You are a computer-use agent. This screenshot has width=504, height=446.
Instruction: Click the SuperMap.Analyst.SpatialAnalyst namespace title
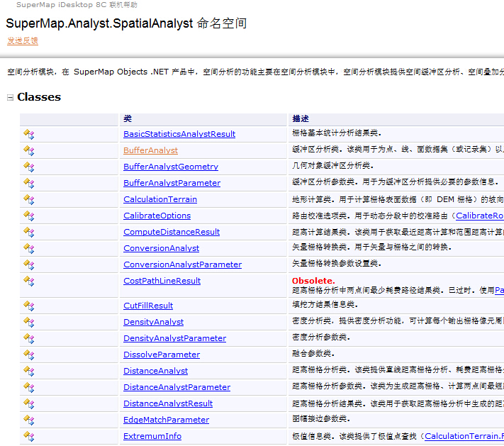[x=126, y=23]
